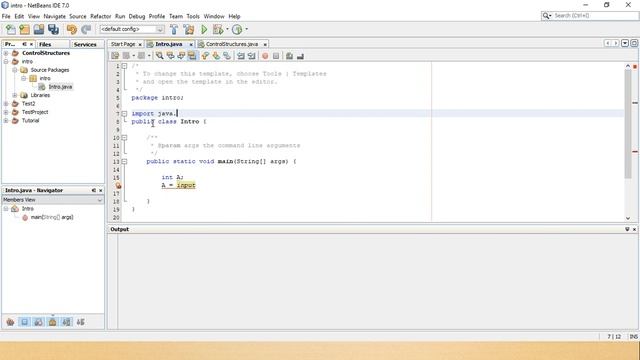Click the Search (Ctrl+I) field

pos(595,16)
